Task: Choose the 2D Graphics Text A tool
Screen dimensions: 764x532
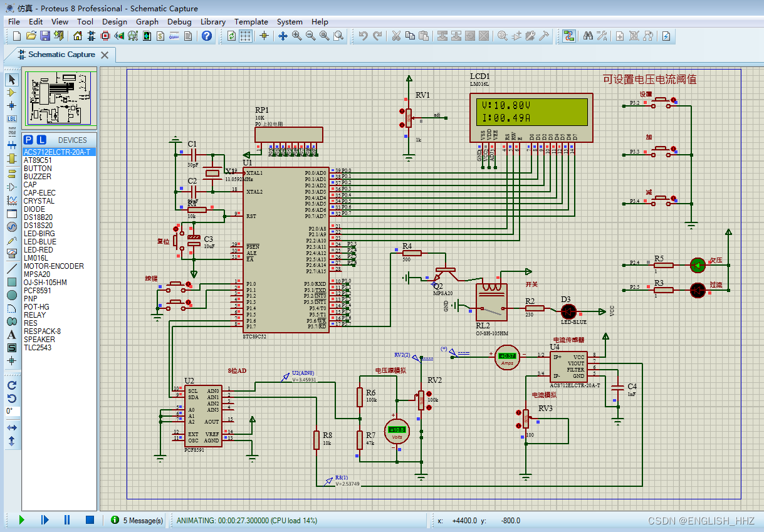Action: tap(11, 335)
